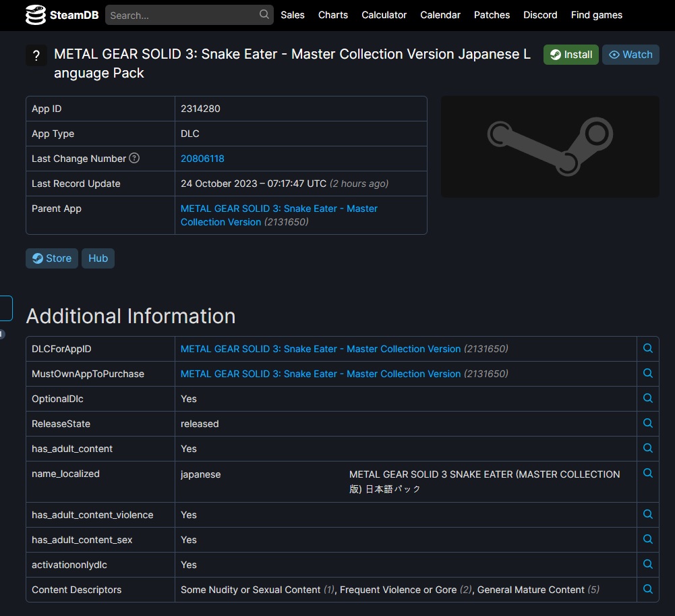Open the Store page button
This screenshot has height=616, width=675.
click(x=52, y=258)
